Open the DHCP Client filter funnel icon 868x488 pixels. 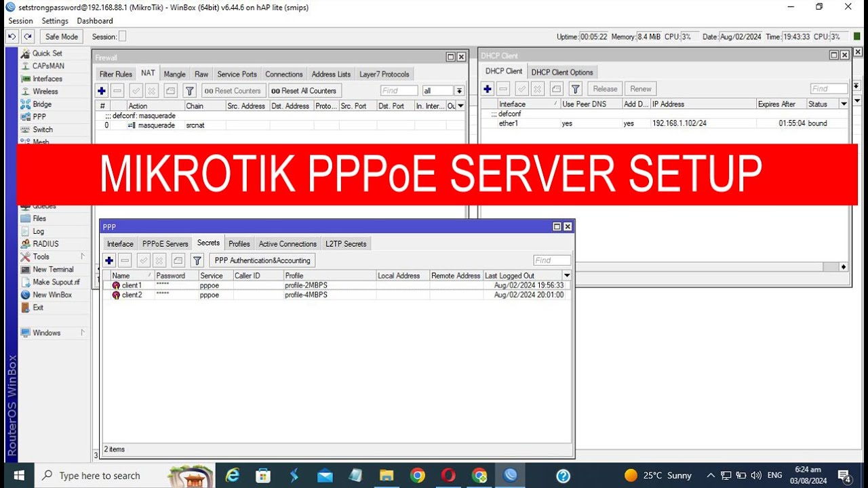click(576, 89)
